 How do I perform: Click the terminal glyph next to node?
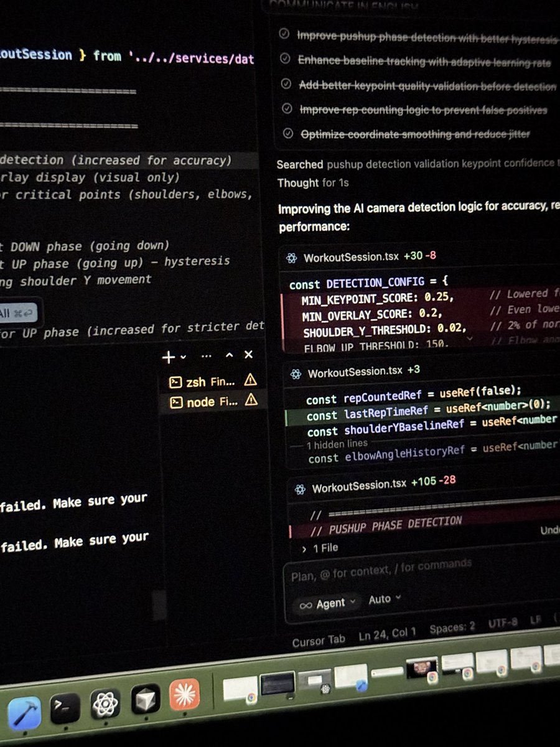[x=176, y=403]
